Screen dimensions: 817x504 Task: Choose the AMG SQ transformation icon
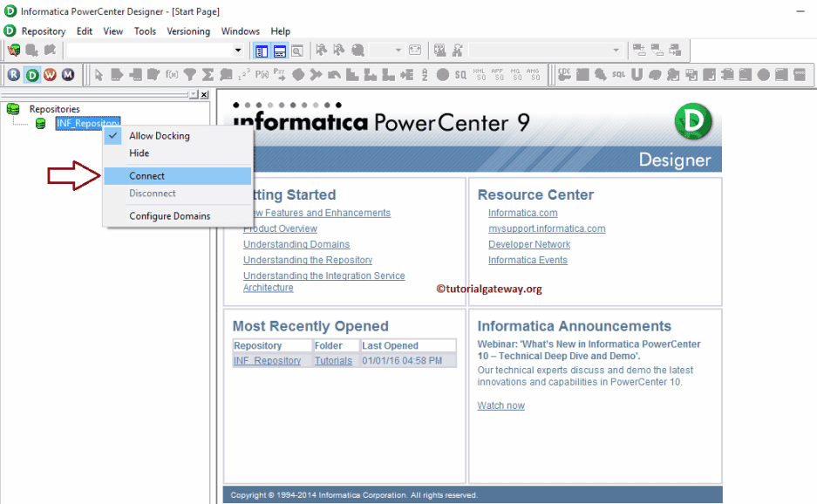pos(533,74)
